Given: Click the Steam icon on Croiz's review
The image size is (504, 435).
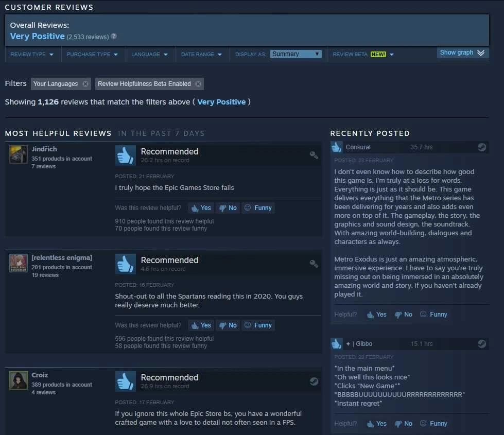Looking at the screenshot, I should [314, 381].
